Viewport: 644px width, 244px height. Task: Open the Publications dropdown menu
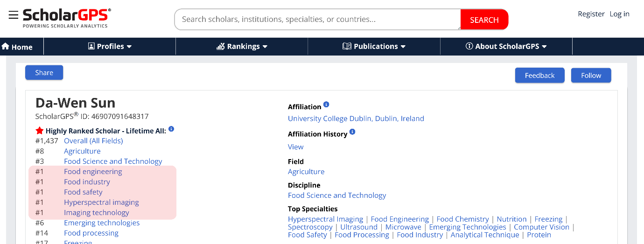click(374, 47)
